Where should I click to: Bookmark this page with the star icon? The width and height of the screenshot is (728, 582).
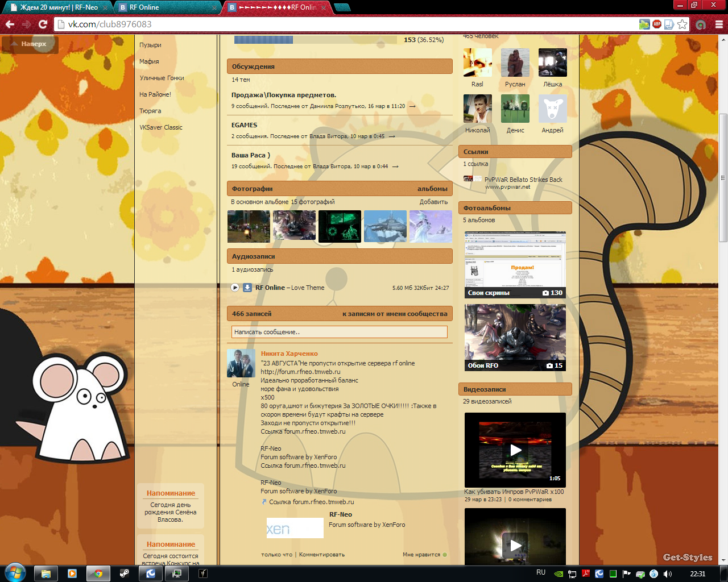(x=682, y=24)
